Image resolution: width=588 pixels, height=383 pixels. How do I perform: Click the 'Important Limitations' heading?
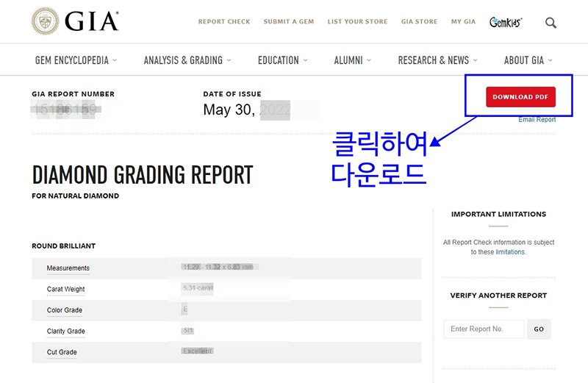tap(498, 214)
